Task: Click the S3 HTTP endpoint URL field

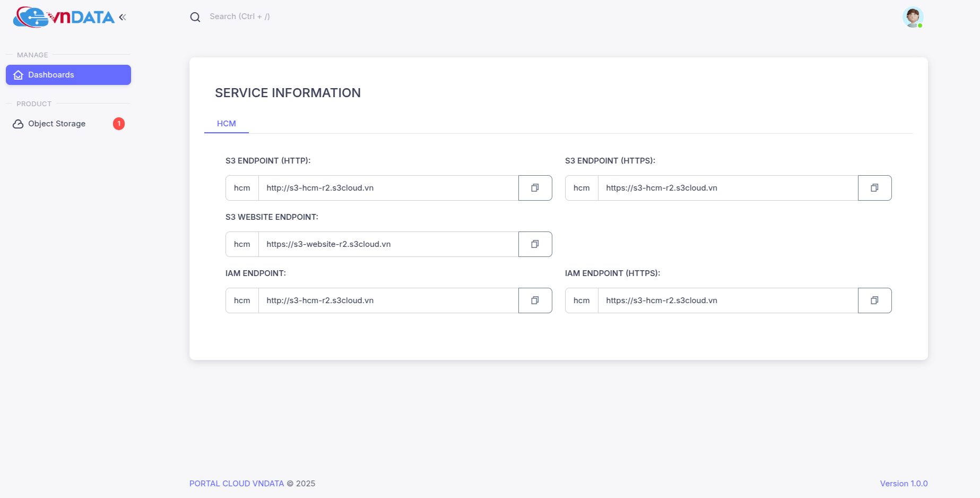Action: (x=388, y=188)
